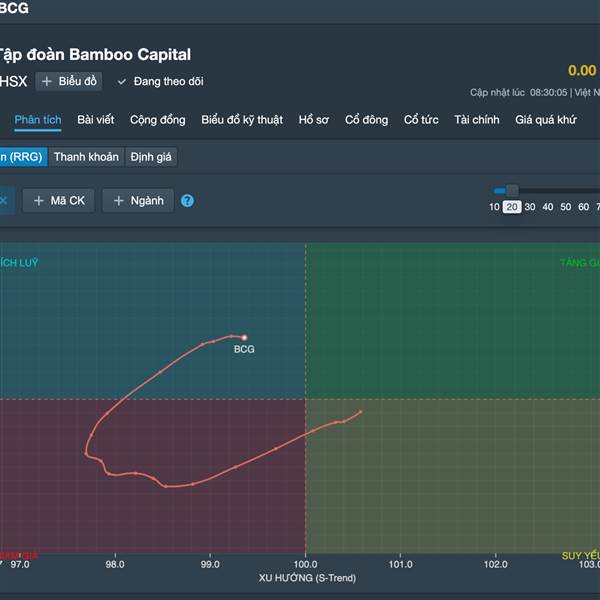Image resolution: width=600 pixels, height=600 pixels.
Task: Click the 99.0 axis tick label
Action: pos(210,564)
